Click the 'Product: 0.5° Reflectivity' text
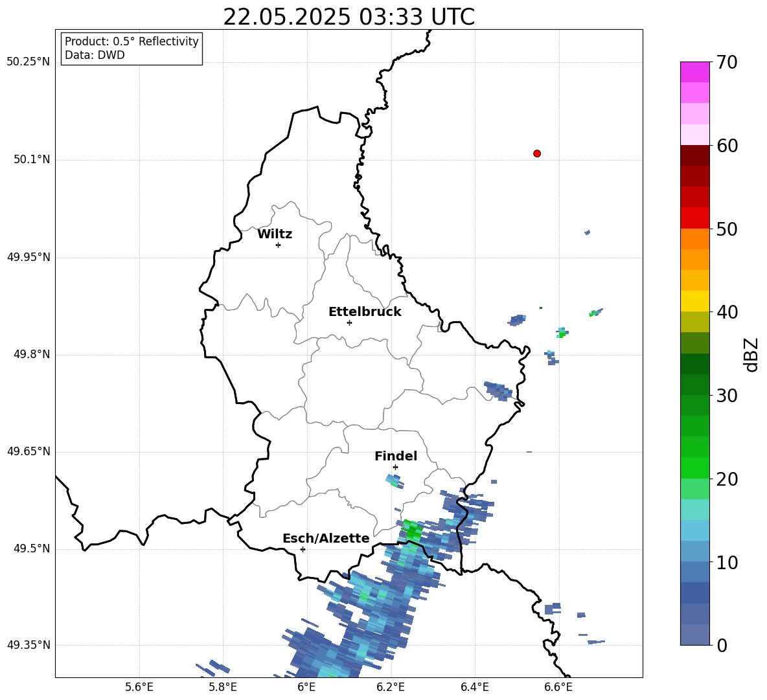 tap(132, 41)
